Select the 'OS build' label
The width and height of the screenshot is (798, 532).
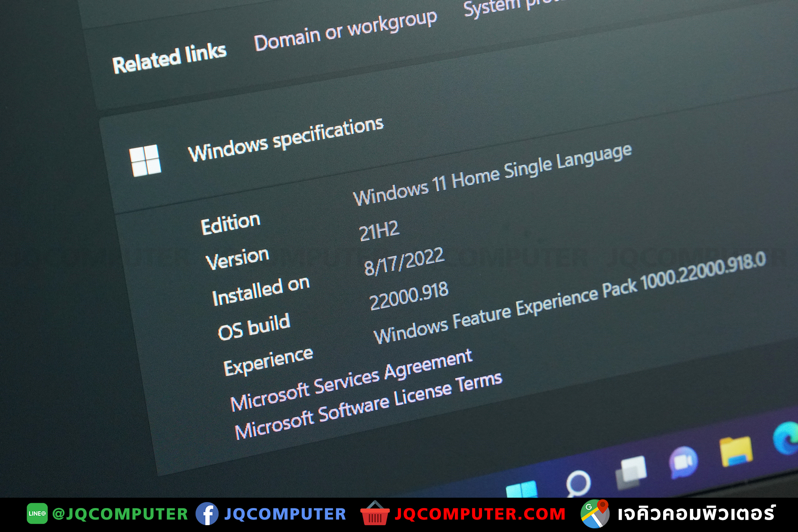(254, 327)
